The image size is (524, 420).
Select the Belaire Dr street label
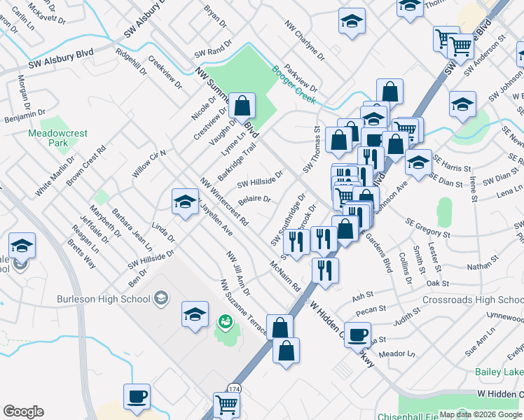click(x=254, y=200)
